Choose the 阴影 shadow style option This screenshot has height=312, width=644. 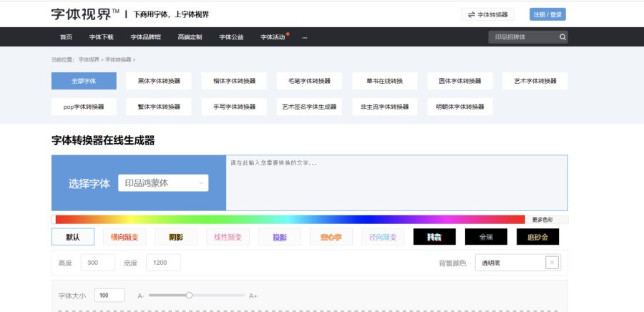pyautogui.click(x=176, y=237)
